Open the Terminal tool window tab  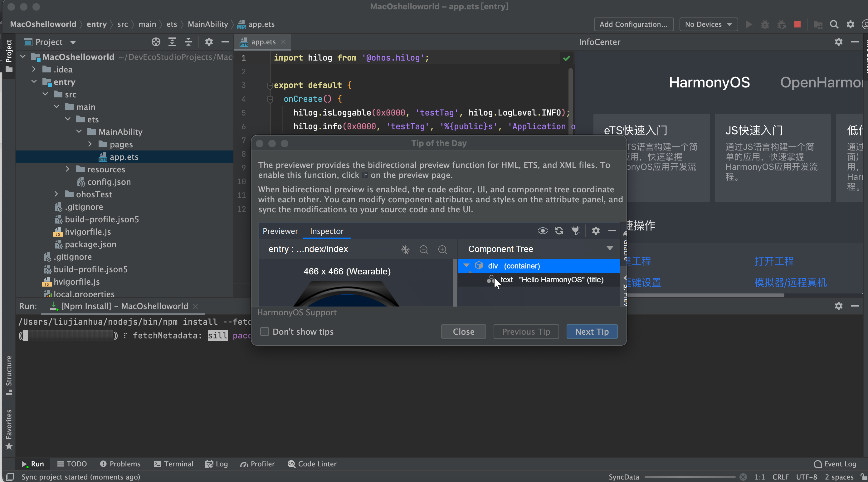(x=173, y=464)
